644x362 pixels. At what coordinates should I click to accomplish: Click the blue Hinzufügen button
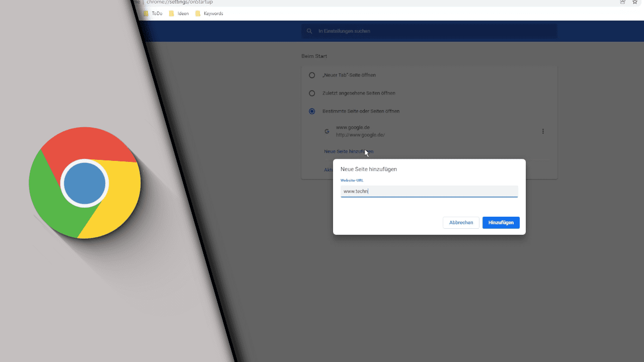501,223
